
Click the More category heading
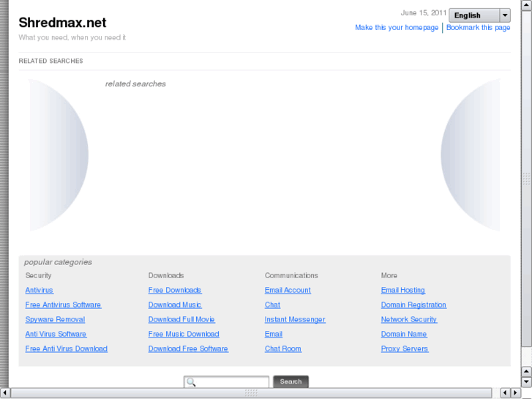[389, 275]
